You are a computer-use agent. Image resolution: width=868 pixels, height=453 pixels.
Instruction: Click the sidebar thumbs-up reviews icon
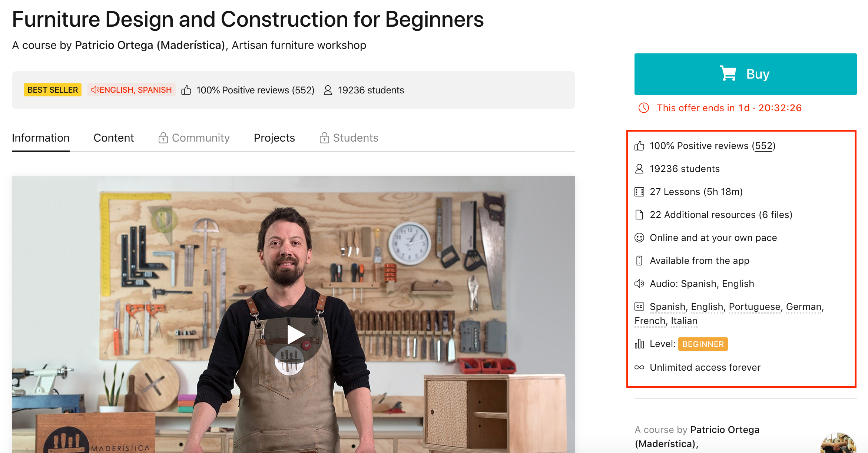(639, 146)
